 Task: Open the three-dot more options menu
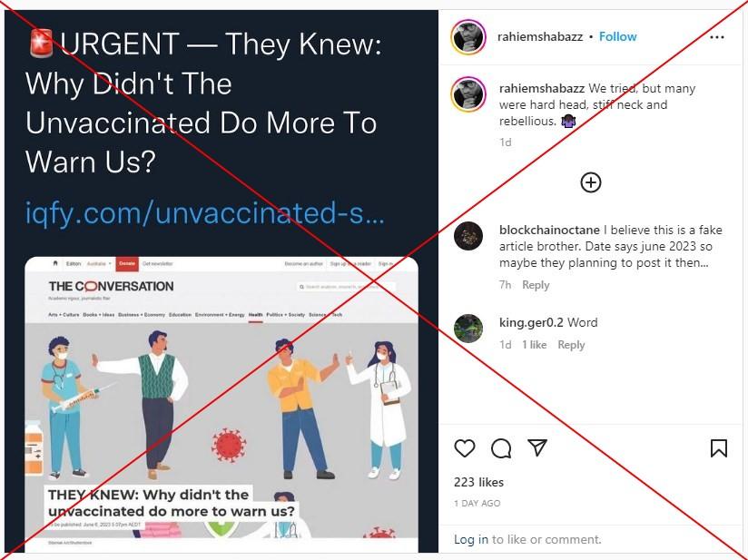pyautogui.click(x=717, y=37)
